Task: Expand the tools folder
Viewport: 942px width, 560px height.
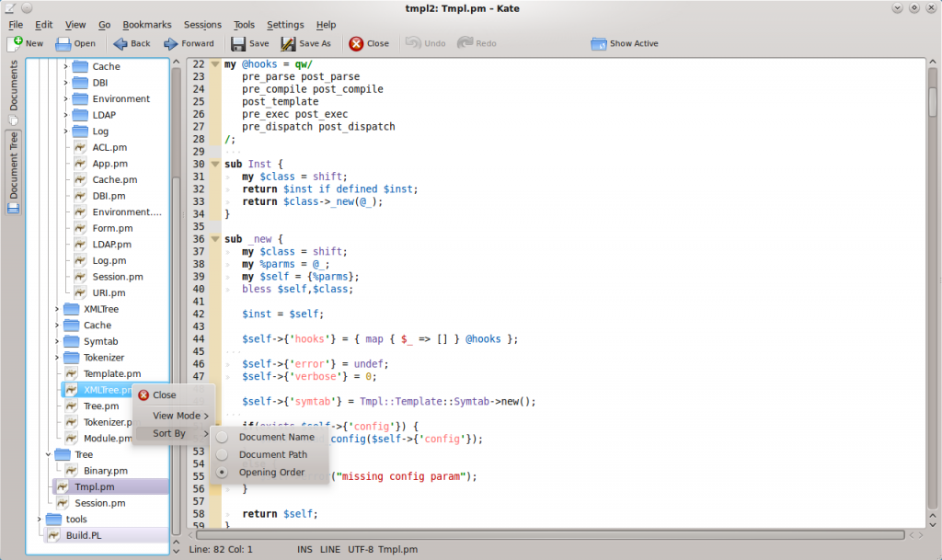Action: point(39,520)
